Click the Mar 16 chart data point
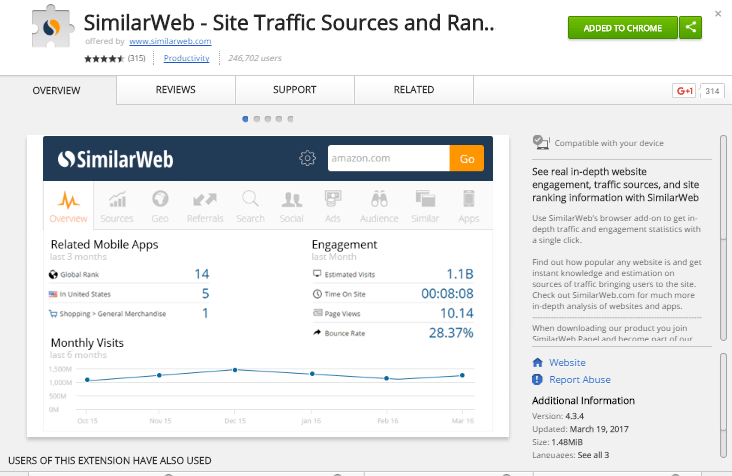The width and height of the screenshot is (732, 476). pyautogui.click(x=462, y=375)
